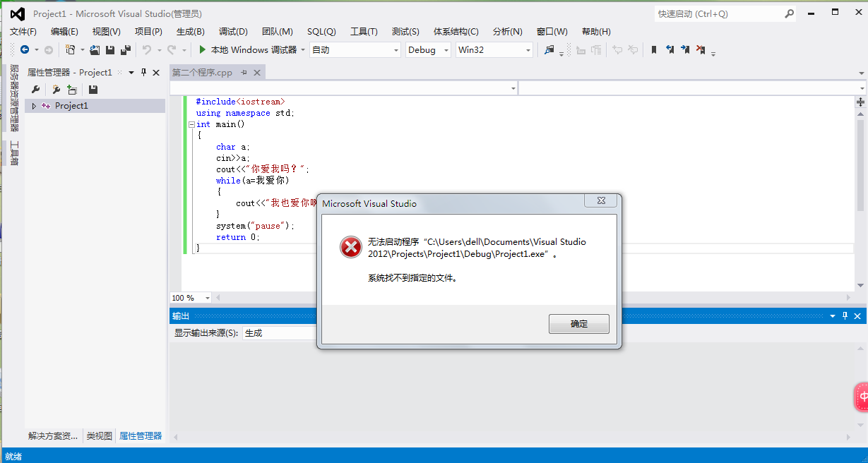The width and height of the screenshot is (868, 463).
Task: Open the Win32 platform dropdown
Action: coord(528,50)
